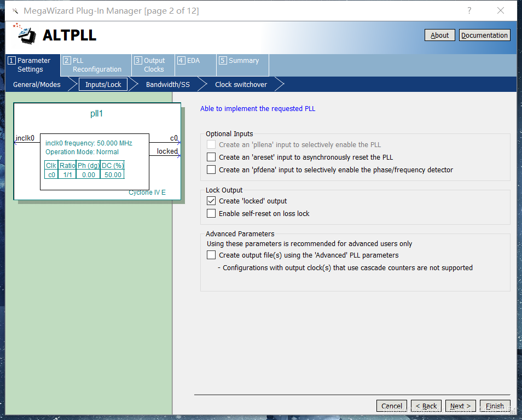522x420 pixels.
Task: Click 'inclk0 frequency: 50.000 MHz' text
Action: click(x=89, y=143)
